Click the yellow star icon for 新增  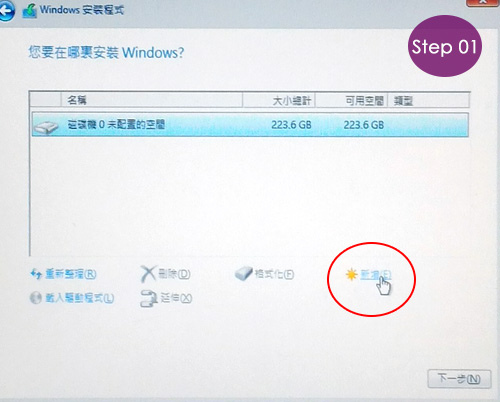coord(351,275)
